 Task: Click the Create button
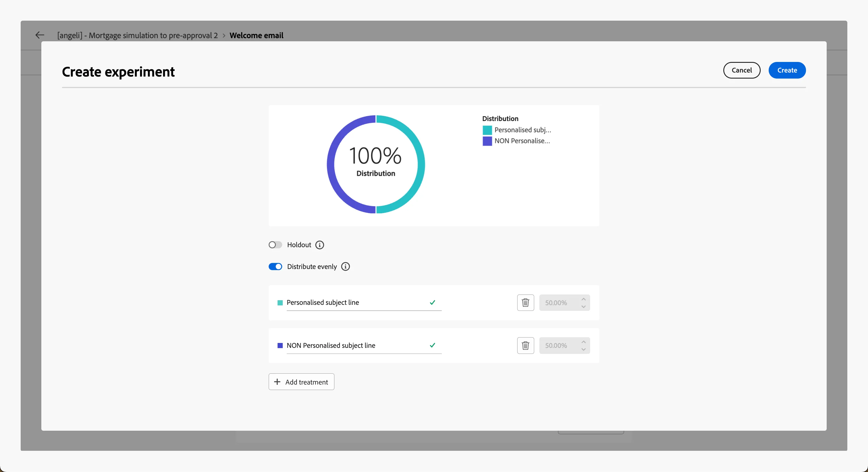[x=787, y=70]
